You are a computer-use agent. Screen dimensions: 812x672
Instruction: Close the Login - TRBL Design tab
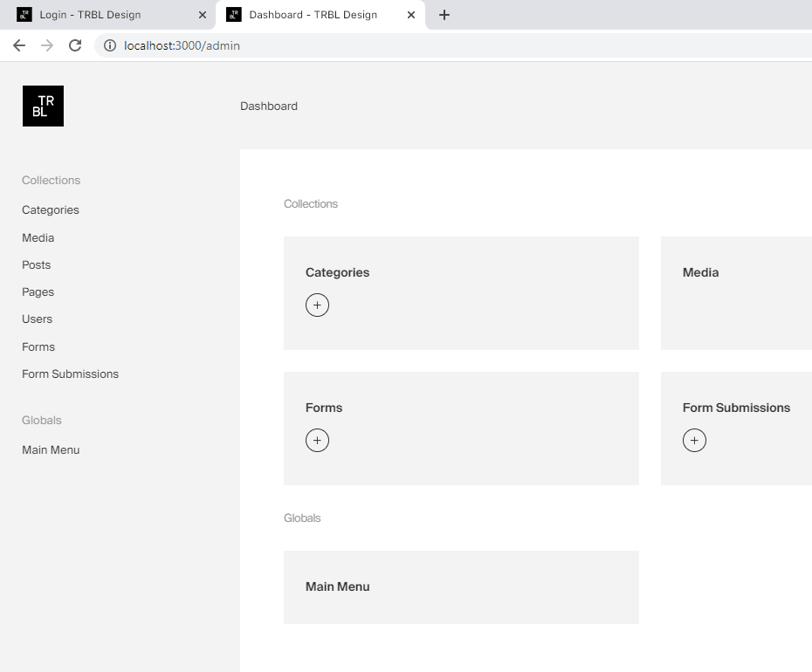coord(203,15)
